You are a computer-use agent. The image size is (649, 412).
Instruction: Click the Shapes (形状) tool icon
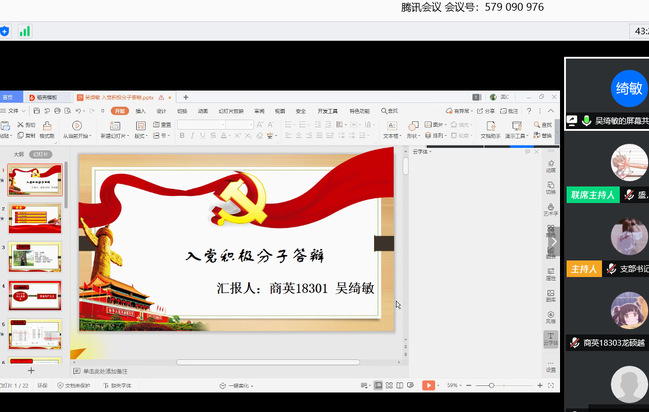(x=413, y=127)
